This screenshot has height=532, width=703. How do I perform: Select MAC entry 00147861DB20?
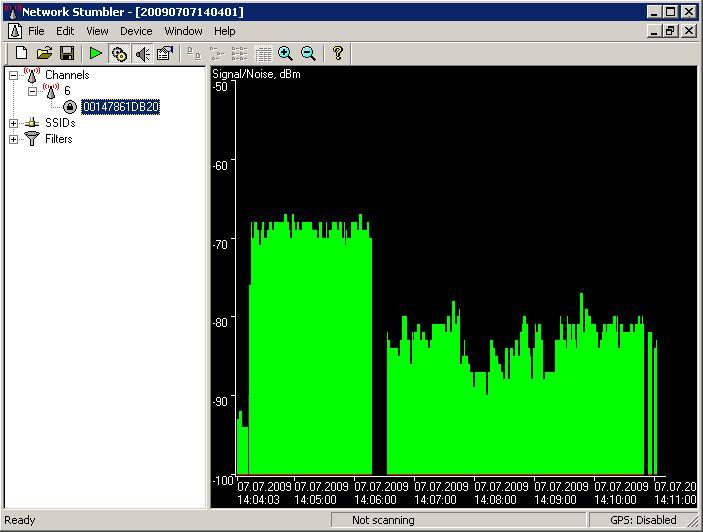point(121,107)
